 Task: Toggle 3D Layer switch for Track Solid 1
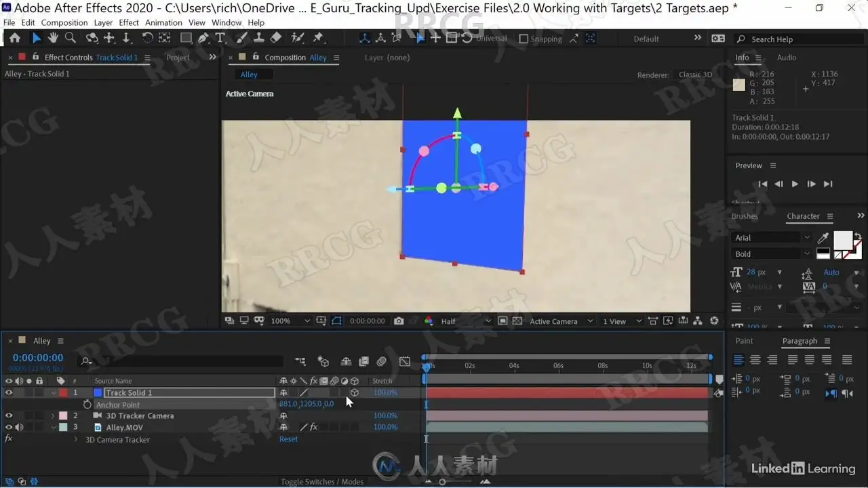(x=354, y=392)
